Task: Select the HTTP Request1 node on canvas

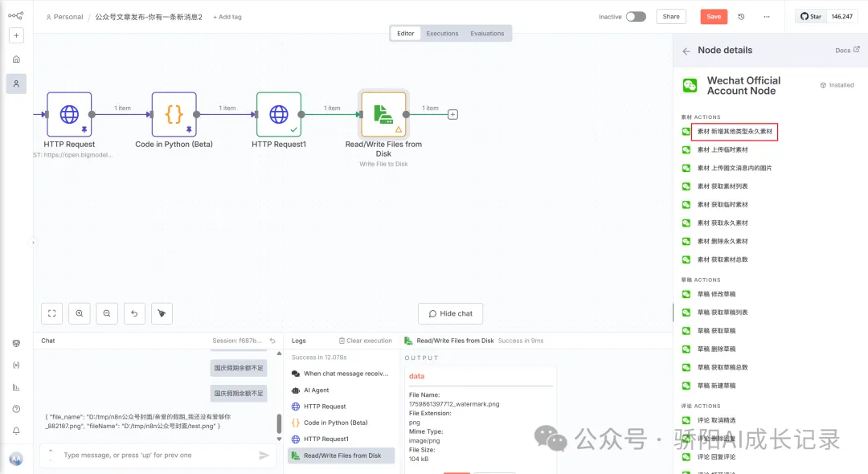Action: tap(279, 115)
